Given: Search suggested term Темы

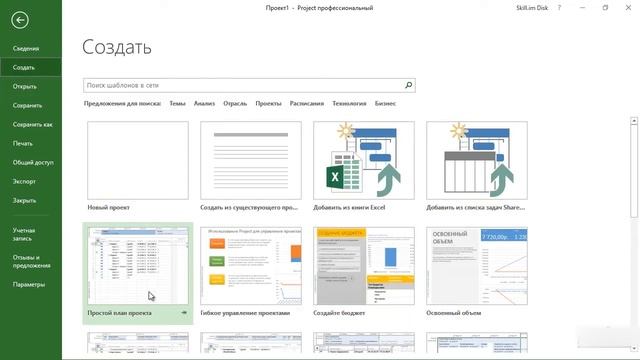Looking at the screenshot, I should pos(177,104).
